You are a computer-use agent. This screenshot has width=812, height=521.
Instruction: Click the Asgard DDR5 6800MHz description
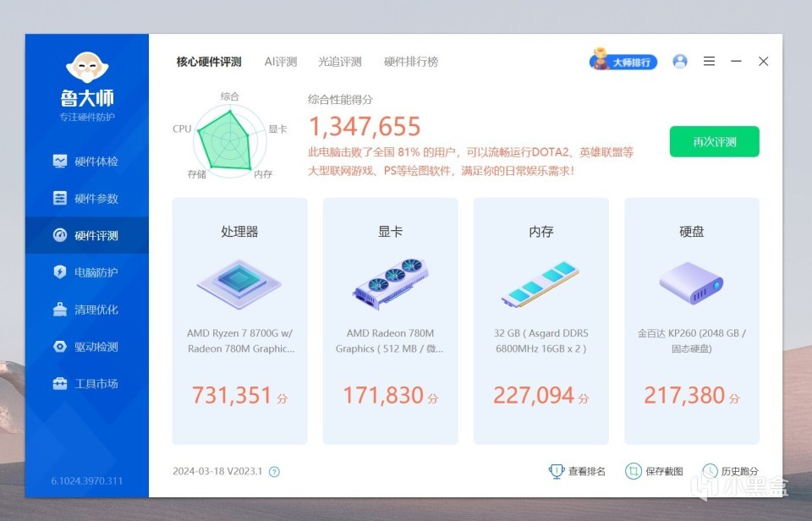540,341
